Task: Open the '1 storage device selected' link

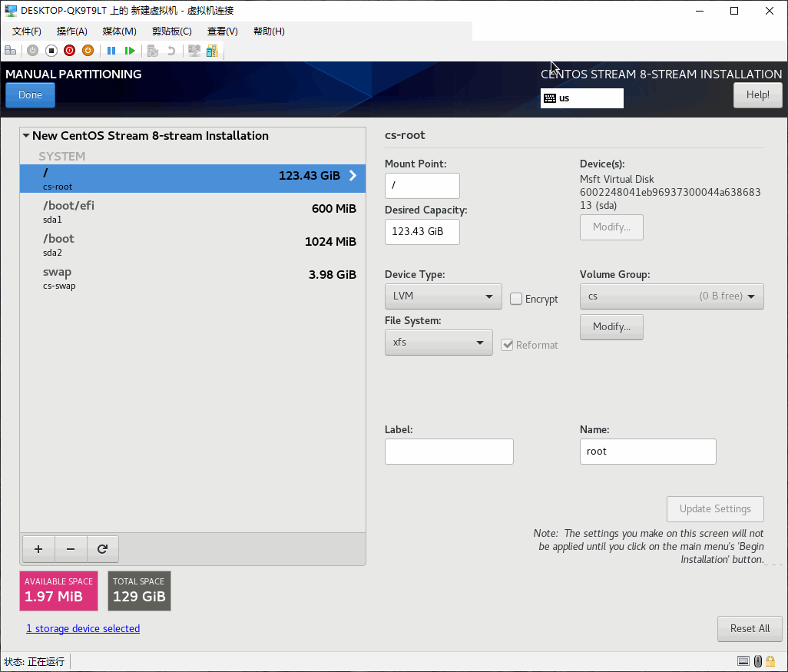Action: pos(83,628)
